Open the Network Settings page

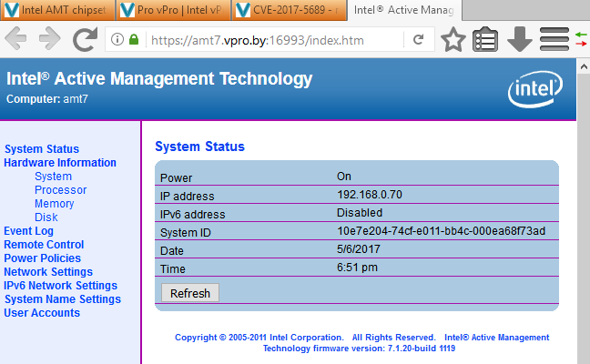pyautogui.click(x=48, y=271)
